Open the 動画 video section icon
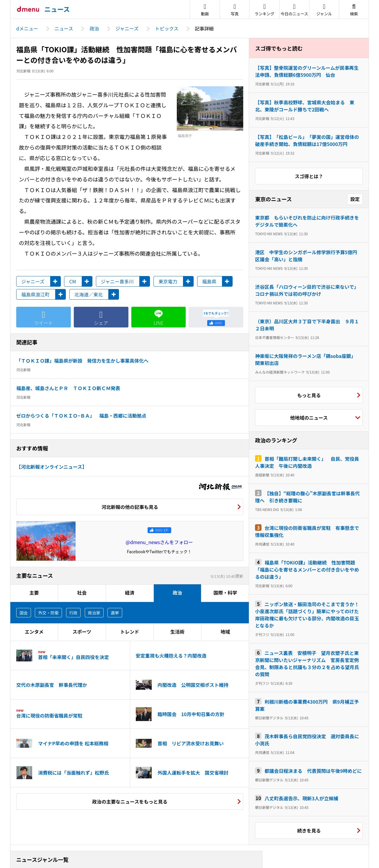The width and height of the screenshot is (379, 868). point(205,9)
